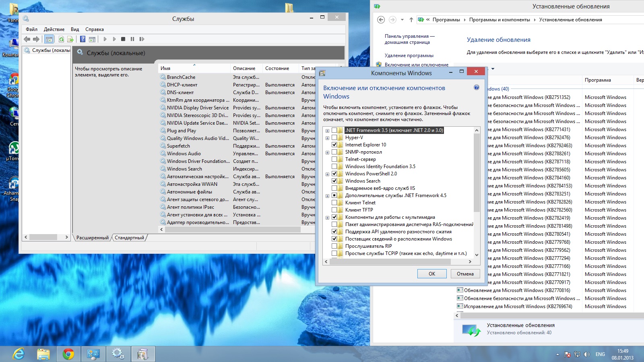Viewport: 644px width, 362px height.
Task: Switch to Services gear taskbar button
Action: 118,354
